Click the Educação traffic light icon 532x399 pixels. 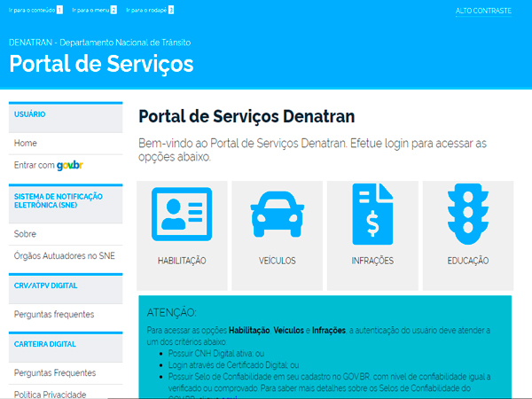[468, 214]
